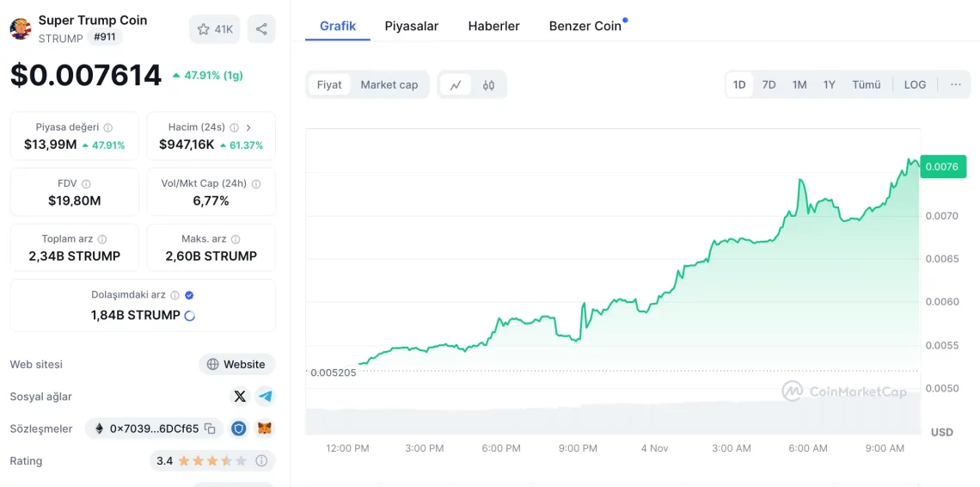Open the Haberler tab
The width and height of the screenshot is (980, 487).
pos(493,26)
